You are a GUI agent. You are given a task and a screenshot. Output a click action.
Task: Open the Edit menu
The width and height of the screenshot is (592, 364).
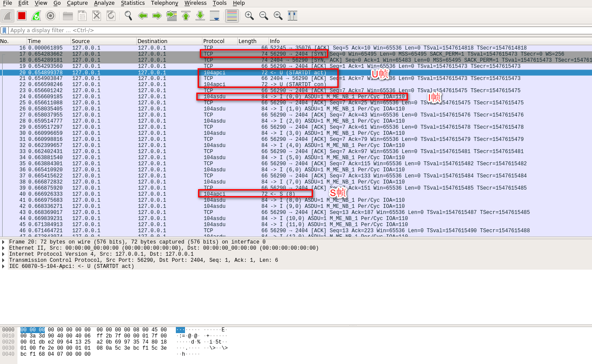pos(24,3)
